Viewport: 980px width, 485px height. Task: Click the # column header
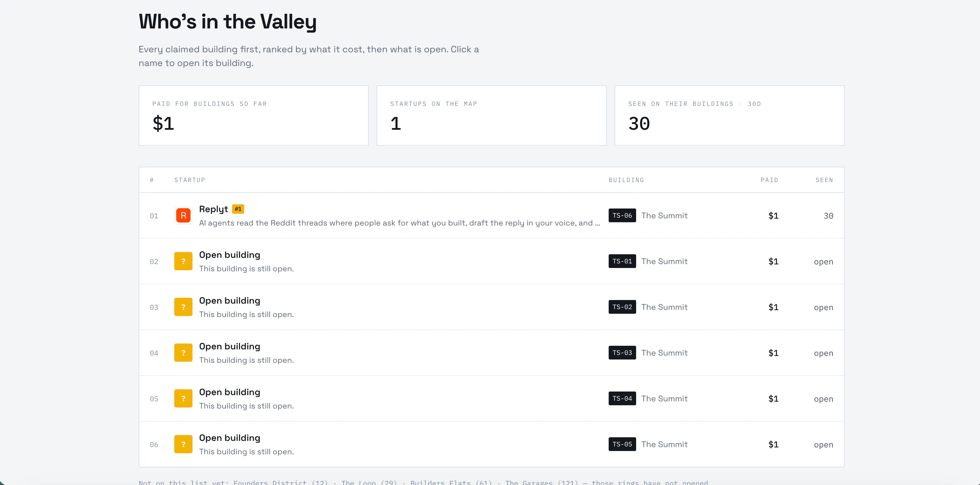151,180
